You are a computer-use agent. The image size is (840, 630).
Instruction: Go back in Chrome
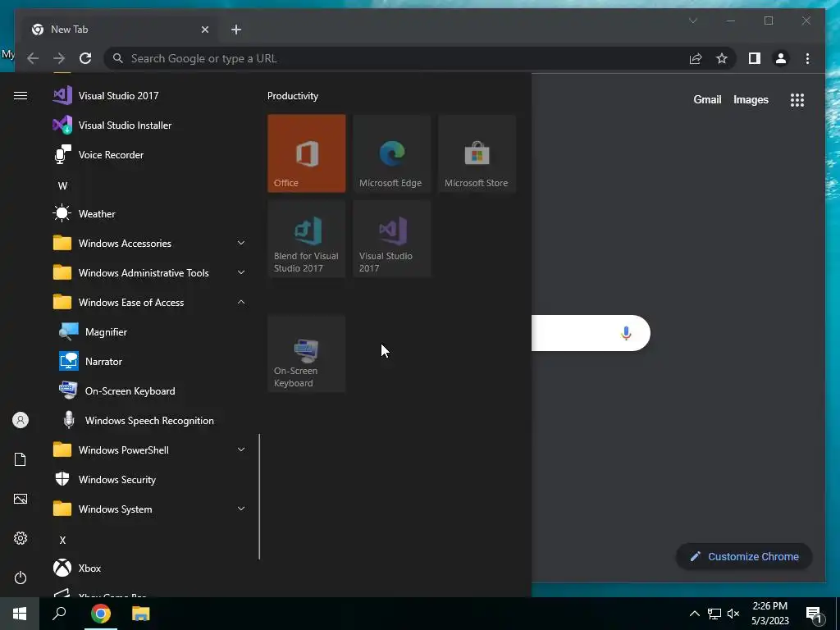(33, 58)
